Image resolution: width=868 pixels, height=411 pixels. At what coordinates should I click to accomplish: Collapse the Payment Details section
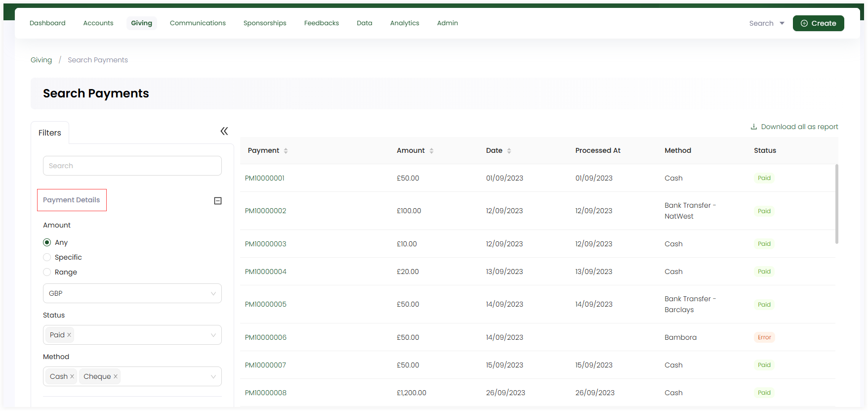(218, 201)
